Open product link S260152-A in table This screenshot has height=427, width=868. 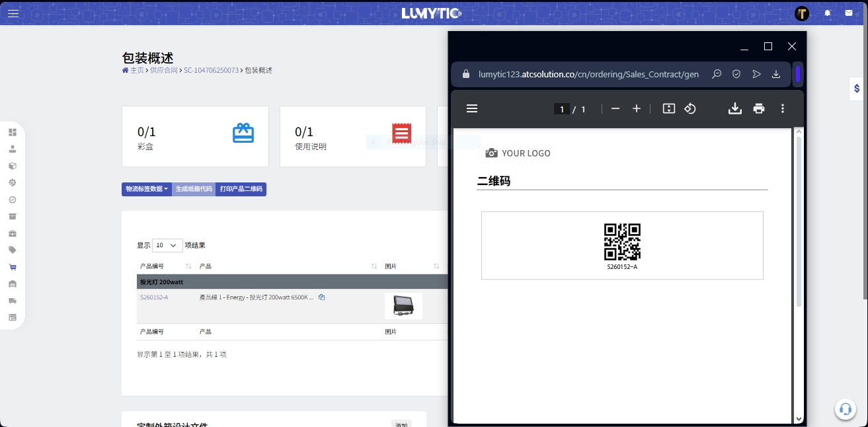pyautogui.click(x=154, y=297)
